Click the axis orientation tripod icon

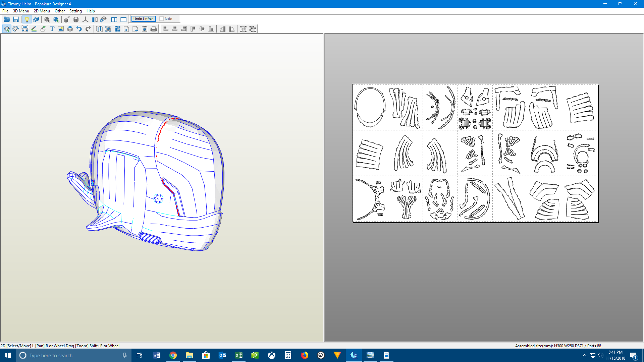click(85, 19)
